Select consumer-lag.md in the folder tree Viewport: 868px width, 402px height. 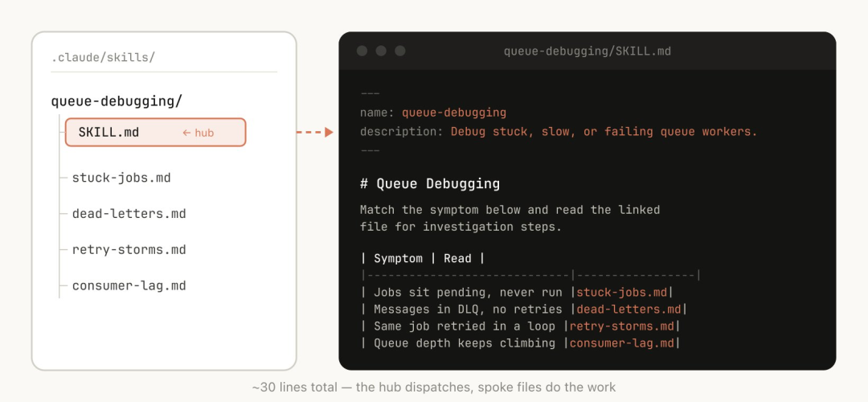click(129, 286)
